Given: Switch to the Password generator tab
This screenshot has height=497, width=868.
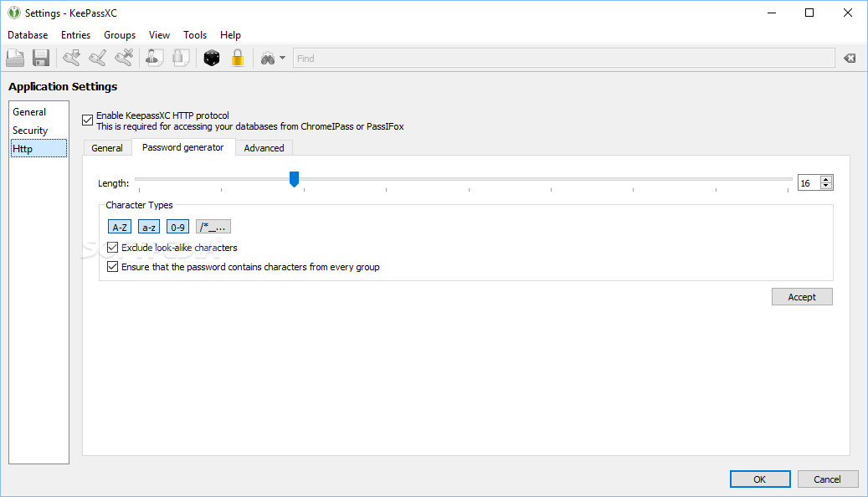Looking at the screenshot, I should [x=183, y=147].
